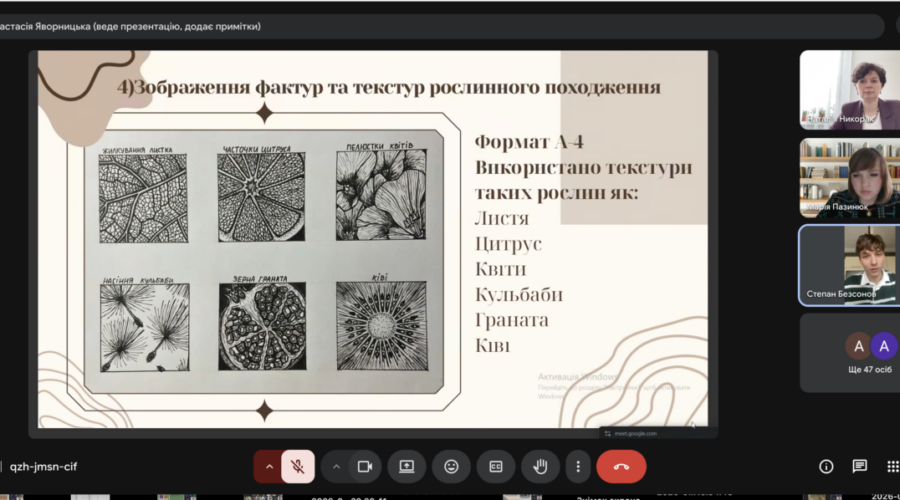Click the leaf veins drawing on slide
900x500 pixels.
point(143,198)
